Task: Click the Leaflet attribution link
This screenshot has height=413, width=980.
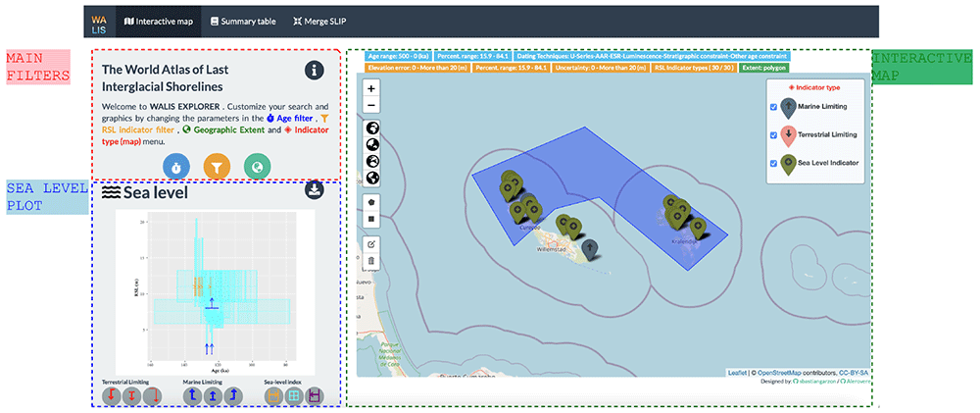Action: pos(737,373)
